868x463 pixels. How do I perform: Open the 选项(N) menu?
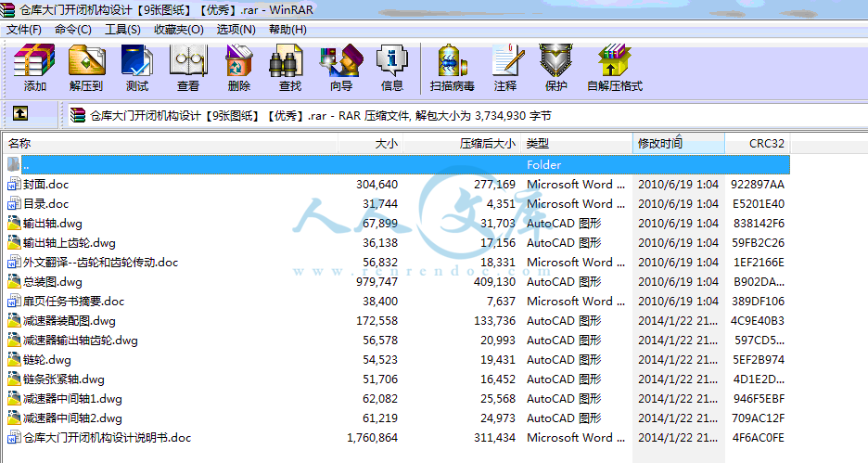[236, 30]
